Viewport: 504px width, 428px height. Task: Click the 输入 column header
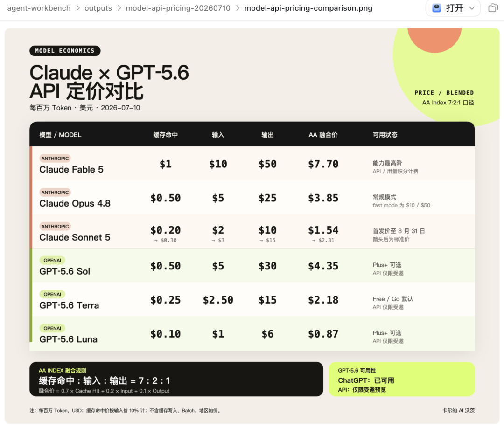(x=218, y=135)
